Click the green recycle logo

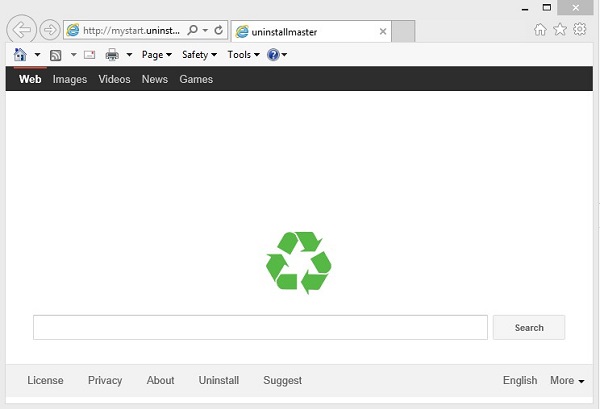pos(298,262)
